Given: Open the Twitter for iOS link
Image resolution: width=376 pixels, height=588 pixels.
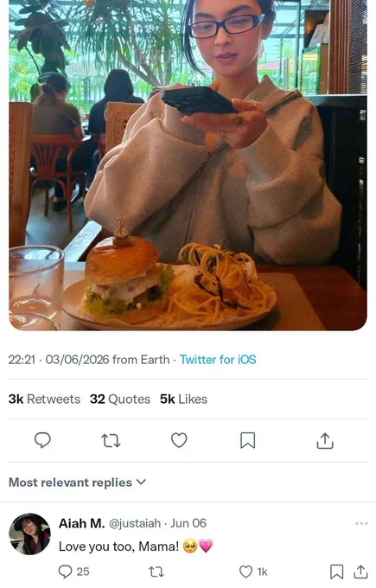Looking at the screenshot, I should tap(218, 360).
